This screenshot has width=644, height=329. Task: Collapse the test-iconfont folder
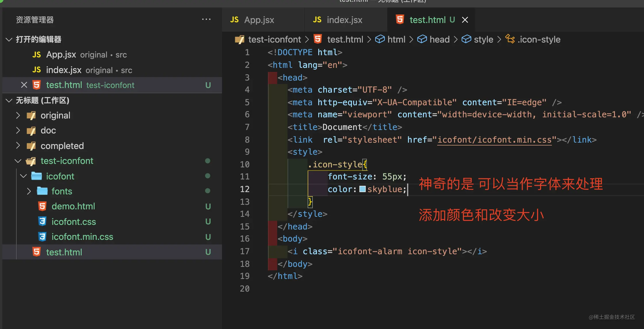(x=18, y=161)
